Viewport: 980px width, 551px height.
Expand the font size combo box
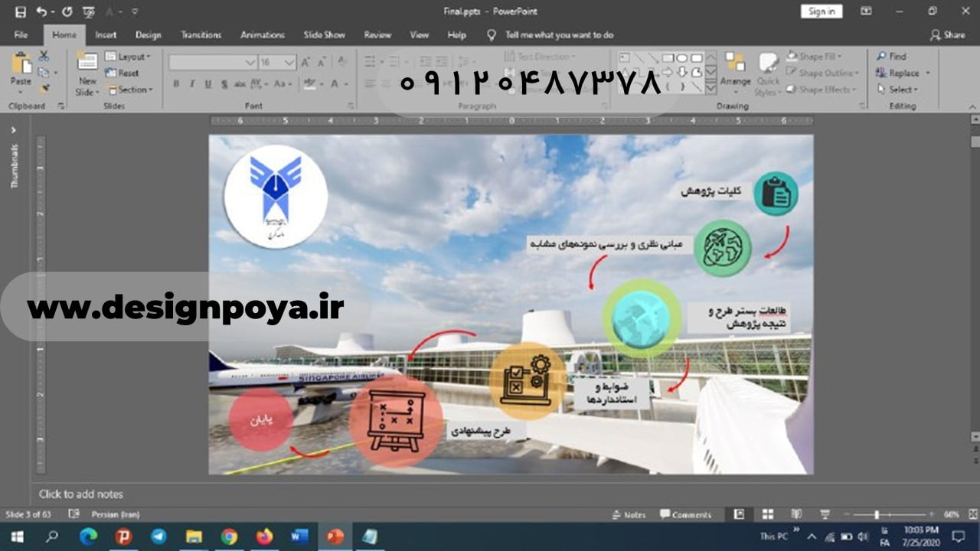click(x=289, y=62)
